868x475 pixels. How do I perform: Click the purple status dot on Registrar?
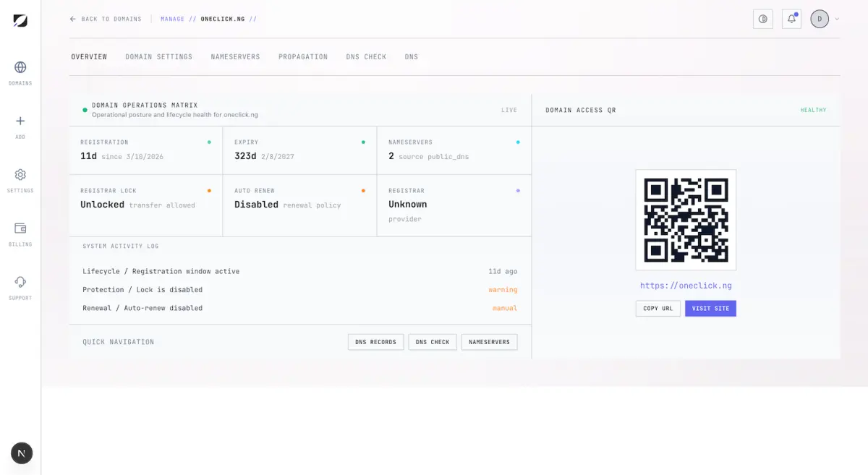pyautogui.click(x=517, y=191)
